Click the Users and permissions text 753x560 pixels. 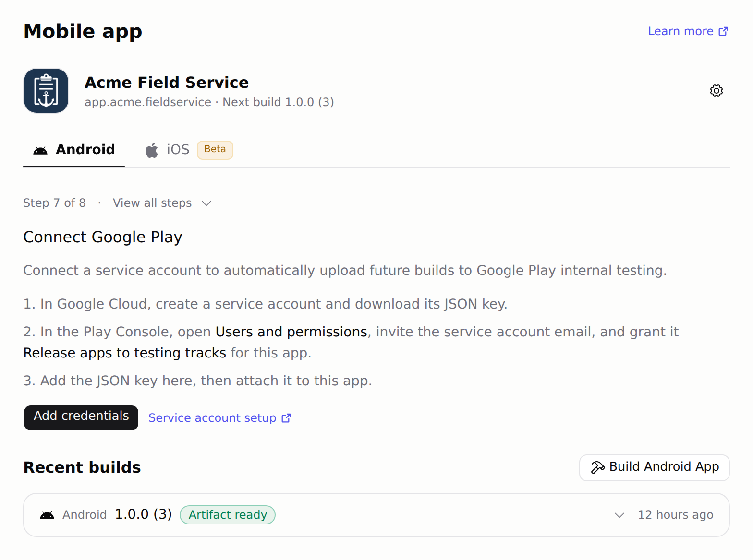(x=291, y=332)
